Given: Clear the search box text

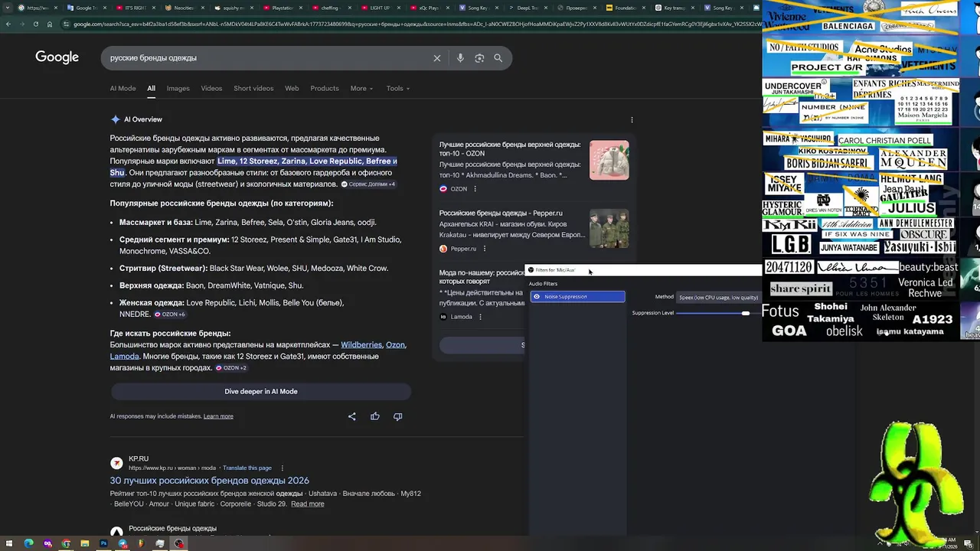Looking at the screenshot, I should point(437,58).
